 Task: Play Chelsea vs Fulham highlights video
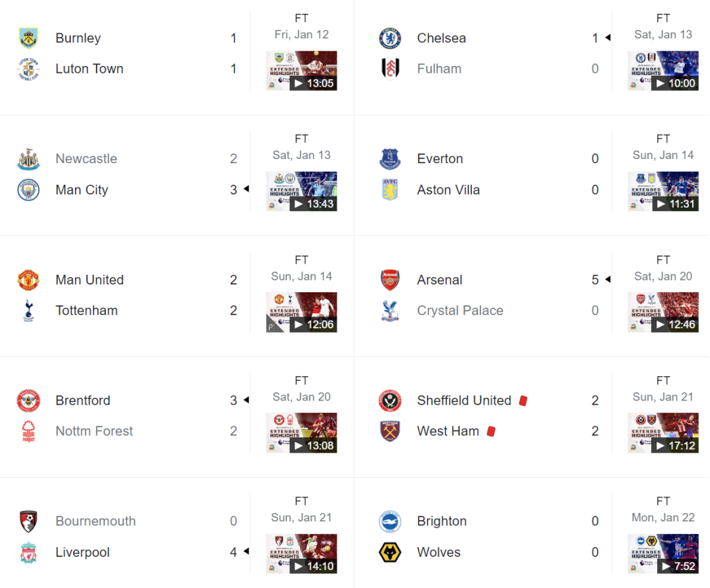click(663, 71)
